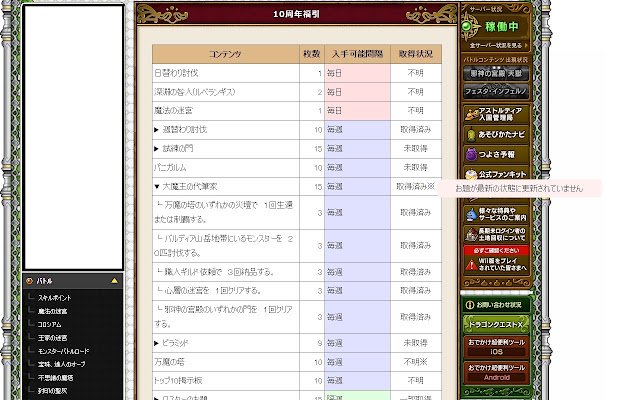Collapse the 大魔王の代筆家 row
Viewport: 640px width, 400px height.
coord(156,187)
